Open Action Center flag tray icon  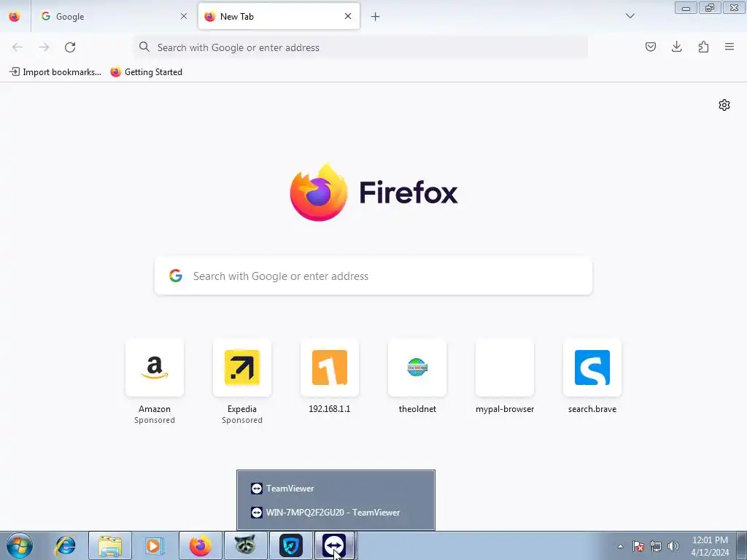638,546
